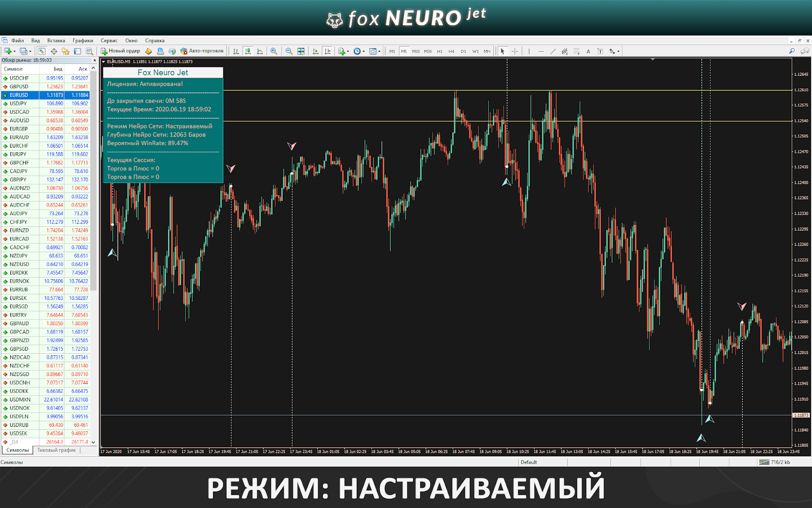
Task: Zoom out on the chart
Action: tap(289, 51)
